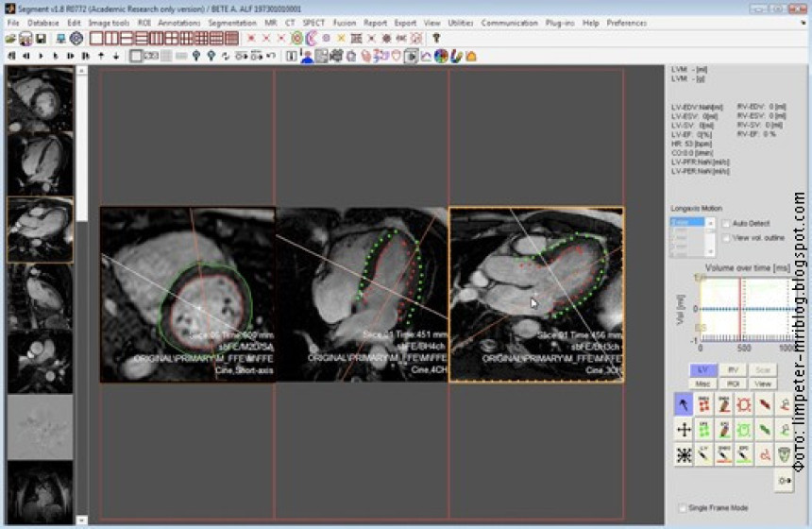Open the Database menu
The height and width of the screenshot is (529, 812).
[43, 23]
